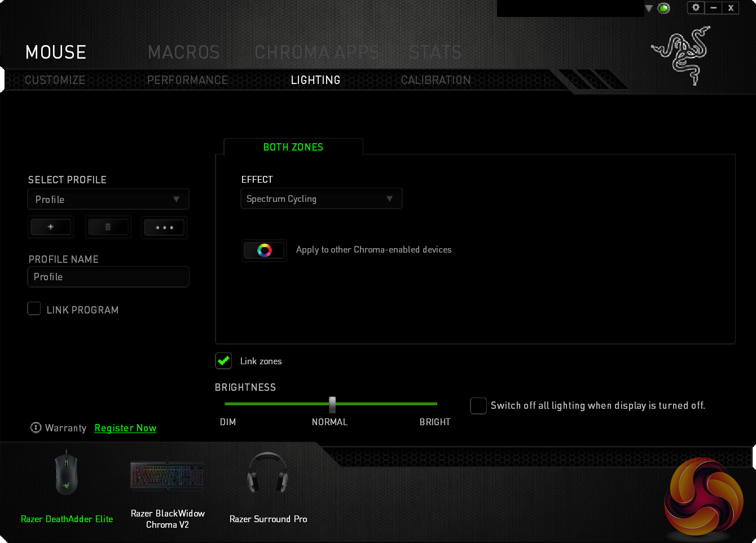This screenshot has height=543, width=756.
Task: Click the Razer snake logo
Action: click(681, 55)
